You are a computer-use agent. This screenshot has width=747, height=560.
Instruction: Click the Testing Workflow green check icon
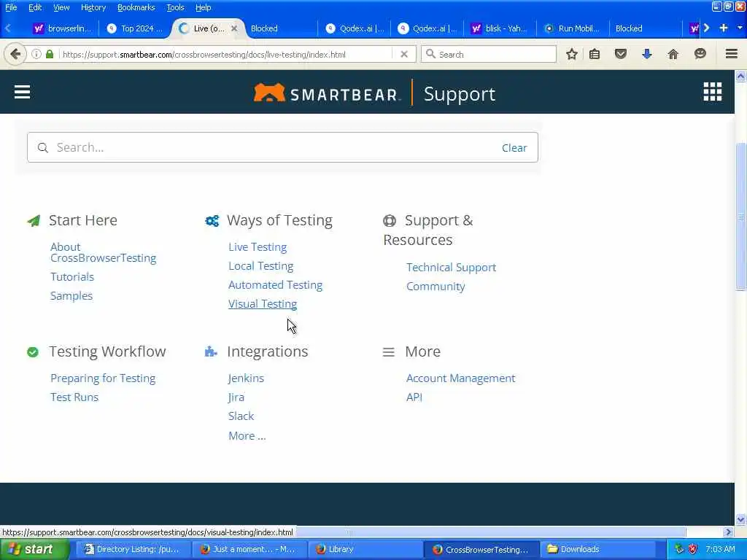pos(33,352)
